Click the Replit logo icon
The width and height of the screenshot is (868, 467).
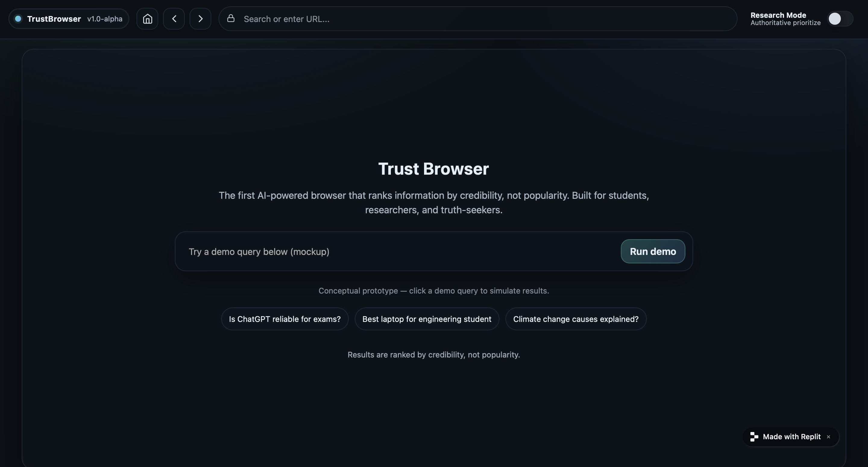754,437
